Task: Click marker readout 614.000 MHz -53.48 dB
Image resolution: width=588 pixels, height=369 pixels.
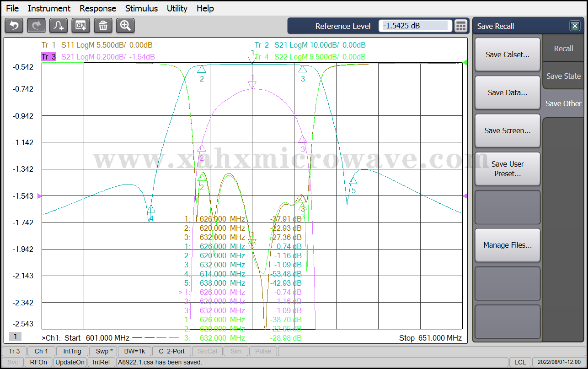Action: tap(243, 274)
